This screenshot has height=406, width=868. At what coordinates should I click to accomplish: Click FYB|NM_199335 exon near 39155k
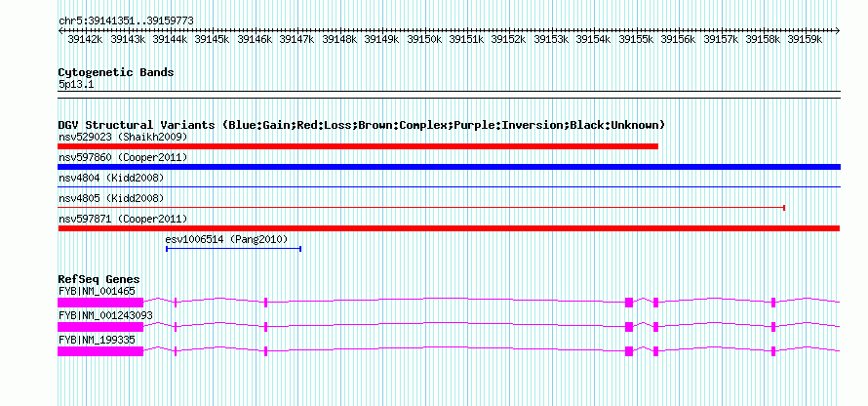[x=629, y=351]
